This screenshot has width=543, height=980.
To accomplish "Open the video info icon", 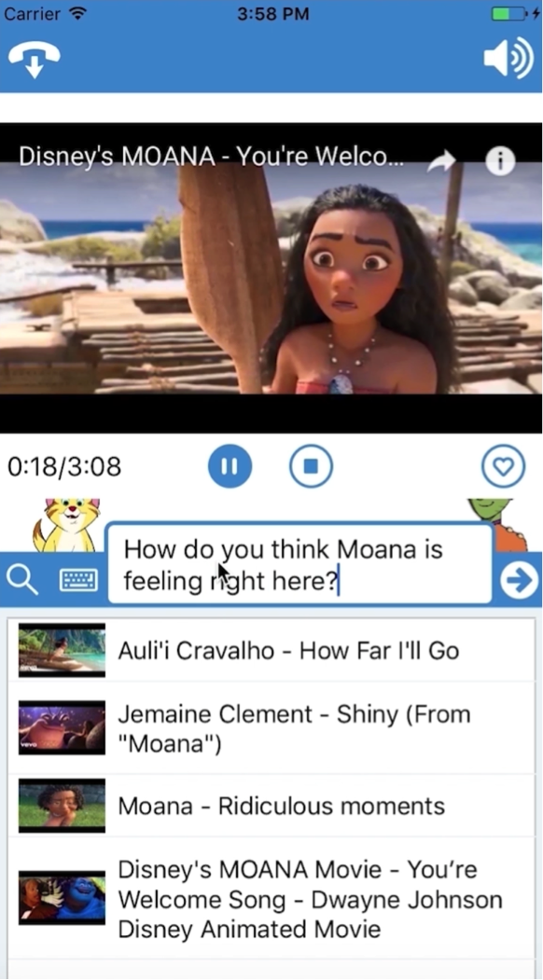I will pos(500,161).
